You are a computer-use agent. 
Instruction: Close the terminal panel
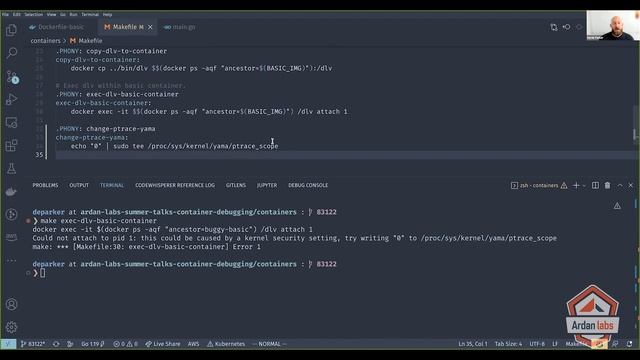(631, 185)
